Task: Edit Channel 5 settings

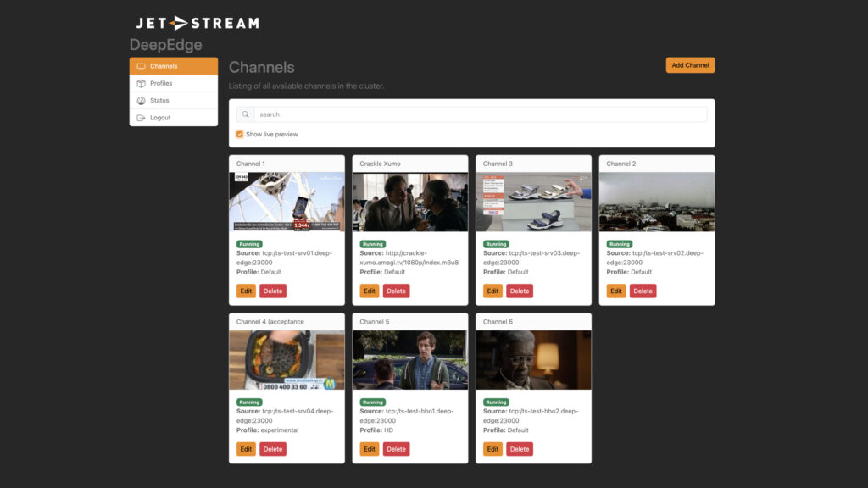Action: tap(369, 449)
